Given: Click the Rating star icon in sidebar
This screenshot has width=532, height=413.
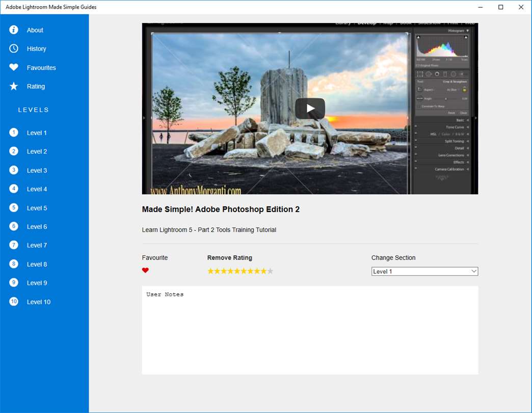Looking at the screenshot, I should pos(14,86).
